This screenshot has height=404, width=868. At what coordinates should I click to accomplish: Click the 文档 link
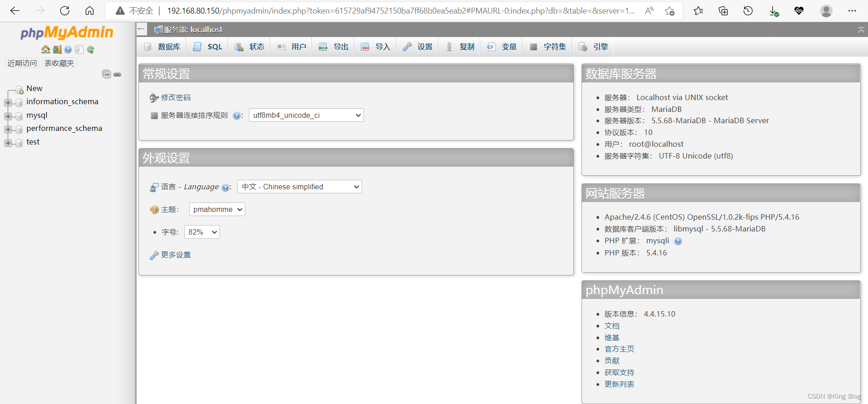click(612, 326)
